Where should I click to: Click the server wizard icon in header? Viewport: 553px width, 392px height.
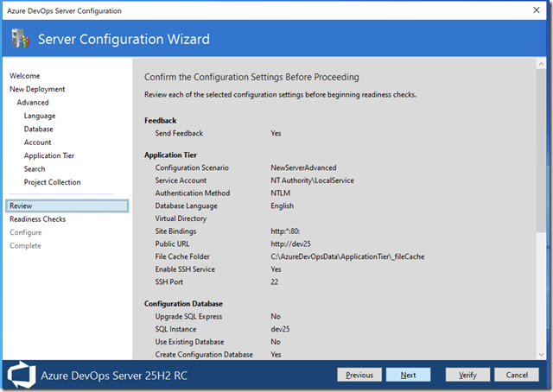(20, 38)
